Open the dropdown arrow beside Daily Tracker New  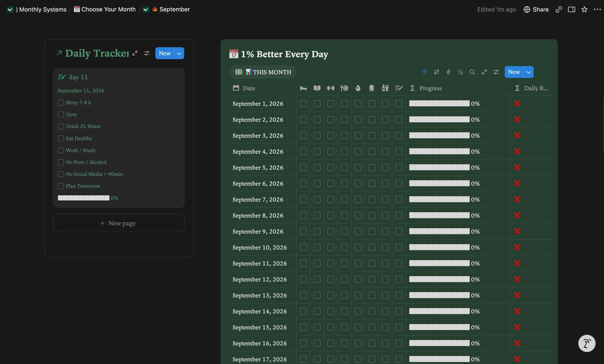pos(179,53)
